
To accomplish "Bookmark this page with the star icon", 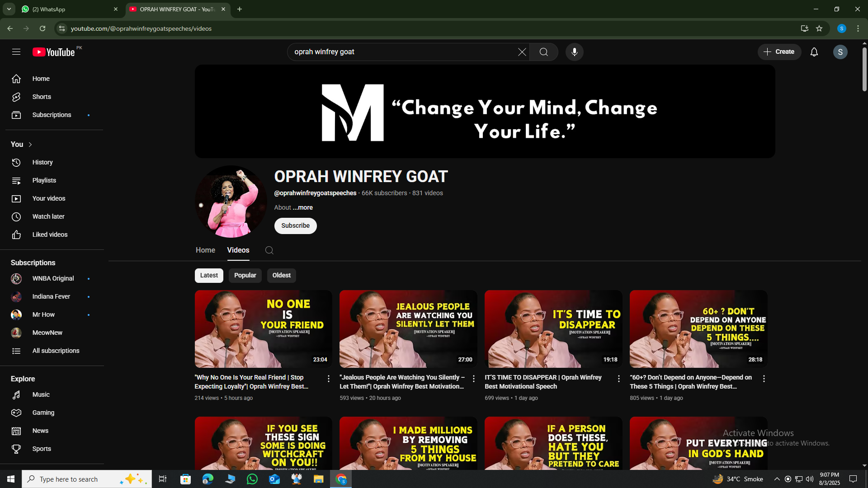I will click(819, 28).
